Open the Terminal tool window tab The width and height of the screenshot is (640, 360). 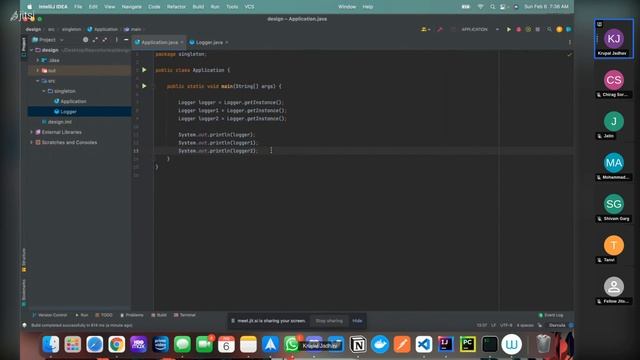coord(185,315)
